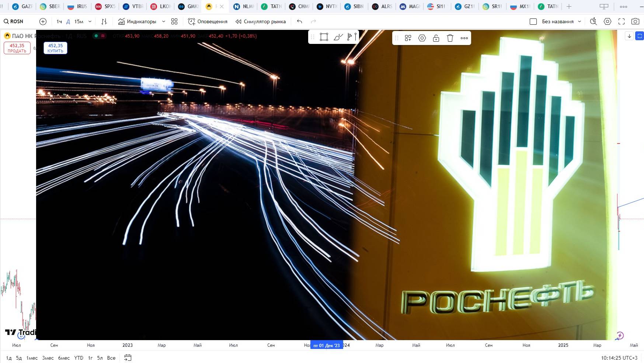Set range to 5л
This screenshot has width=644, height=363.
click(x=100, y=358)
